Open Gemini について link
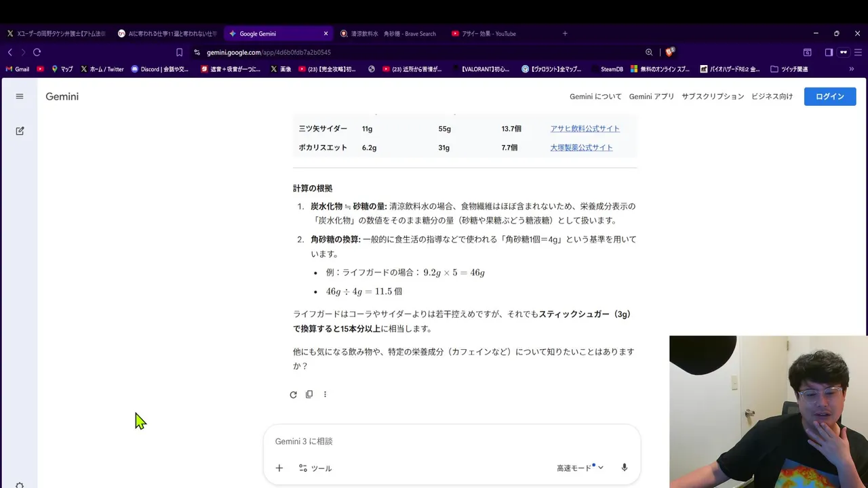The height and width of the screenshot is (488, 868). click(595, 96)
